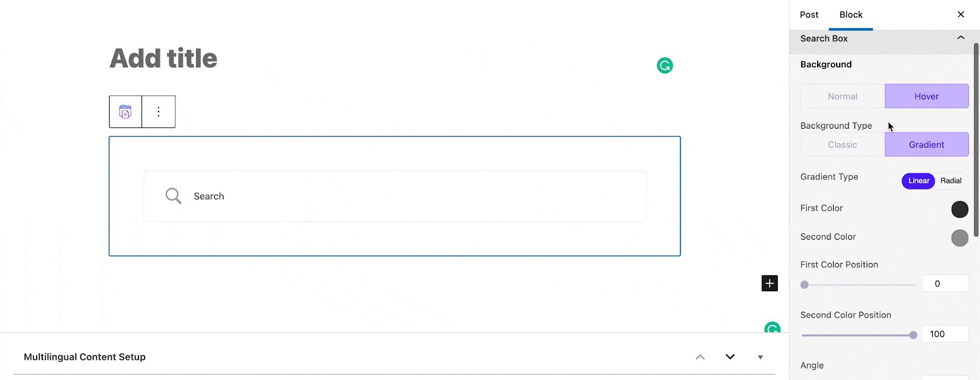Open the dropdown triangle in Multilingual Content Setup row

point(760,357)
